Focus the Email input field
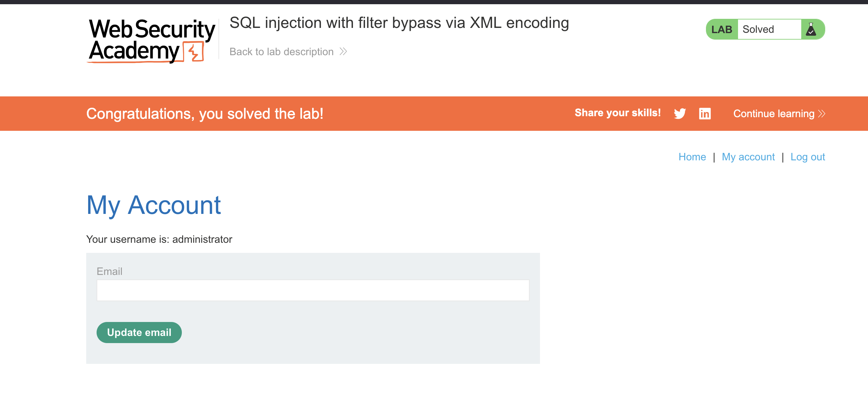 coord(313,290)
